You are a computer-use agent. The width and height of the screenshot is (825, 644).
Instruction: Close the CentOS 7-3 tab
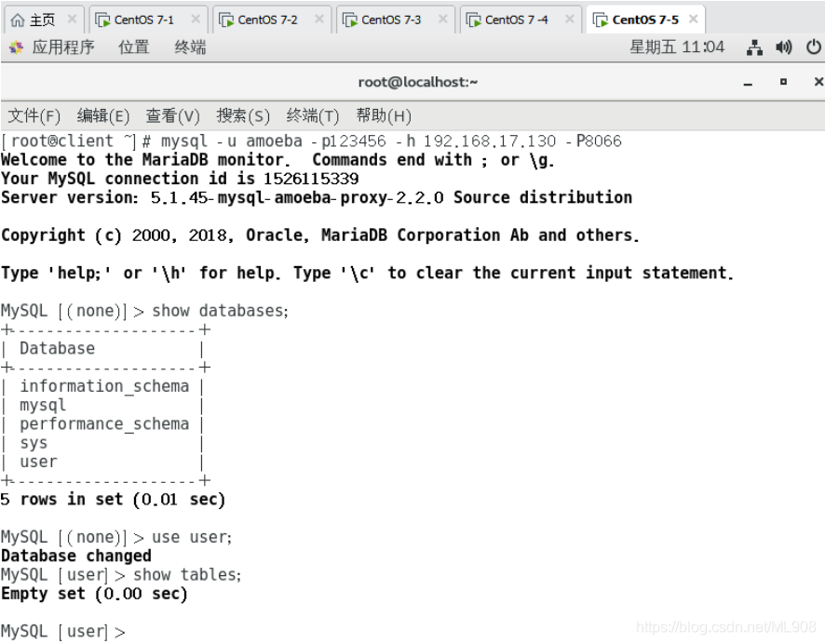443,20
